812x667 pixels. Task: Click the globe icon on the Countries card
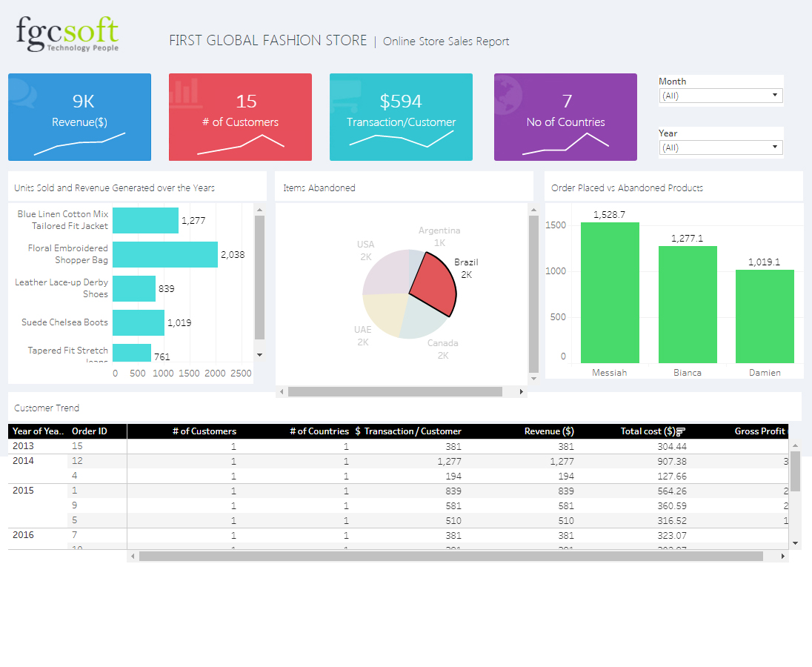tap(508, 90)
